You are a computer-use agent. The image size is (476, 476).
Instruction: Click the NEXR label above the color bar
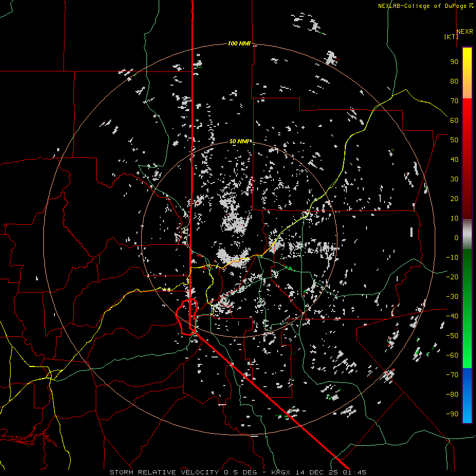click(x=465, y=32)
